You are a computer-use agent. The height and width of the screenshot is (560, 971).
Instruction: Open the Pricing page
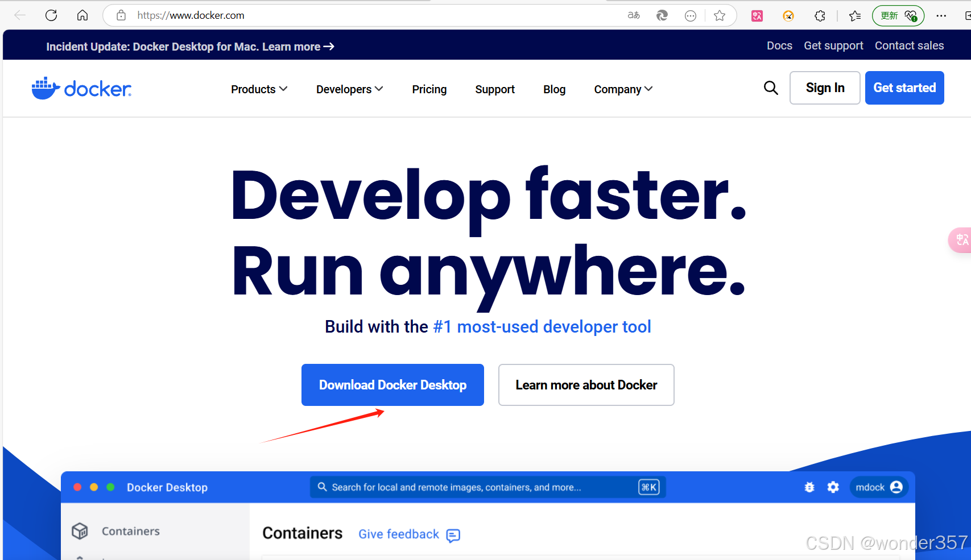[429, 89]
